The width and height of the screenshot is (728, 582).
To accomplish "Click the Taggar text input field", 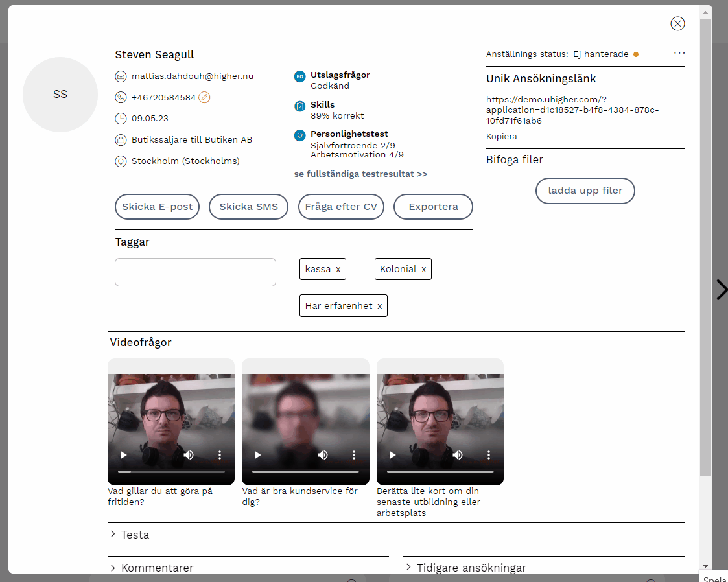I will [x=195, y=272].
